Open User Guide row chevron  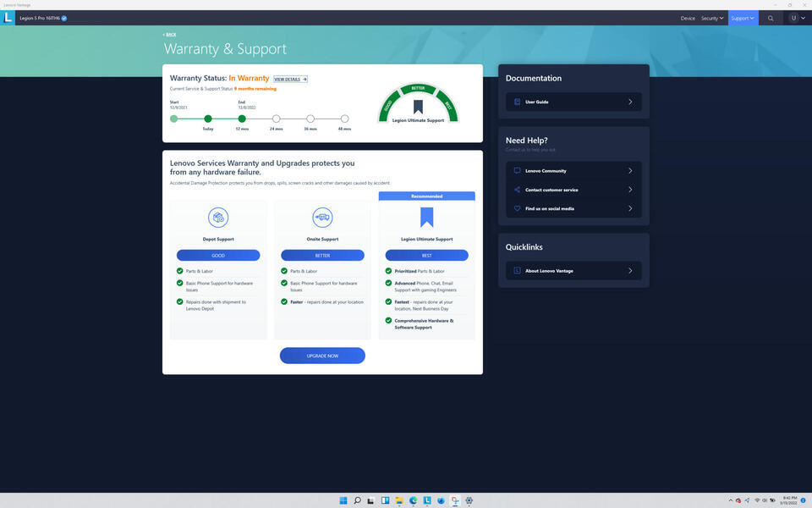tap(630, 102)
